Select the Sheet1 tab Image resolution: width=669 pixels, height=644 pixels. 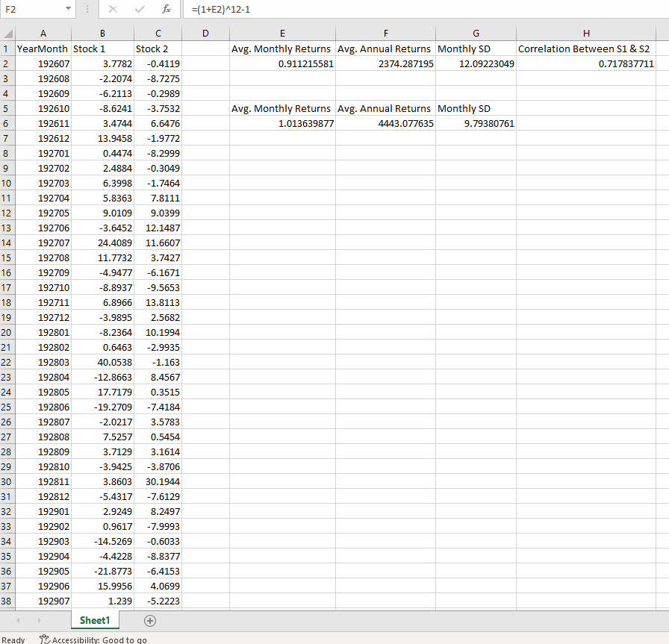(x=95, y=620)
